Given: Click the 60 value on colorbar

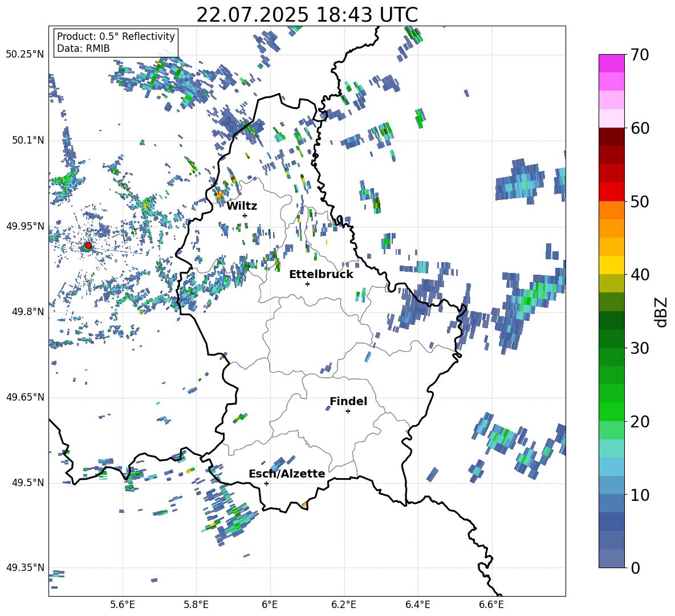Looking at the screenshot, I should pos(640,128).
